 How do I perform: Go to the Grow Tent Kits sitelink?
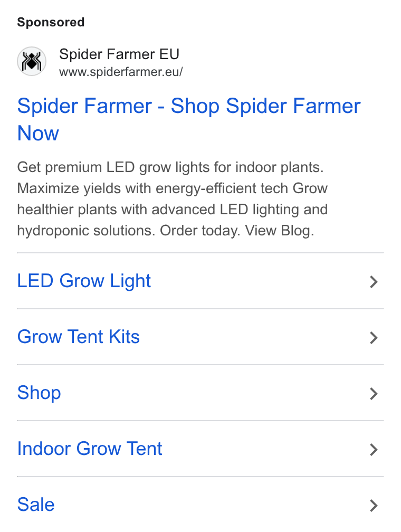point(79,337)
